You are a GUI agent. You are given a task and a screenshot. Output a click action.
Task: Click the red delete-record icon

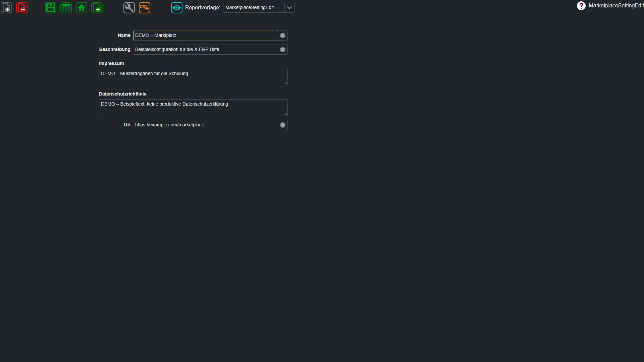click(x=22, y=8)
